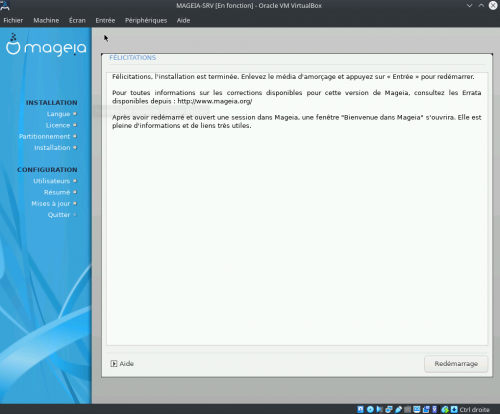Click the audio status icon
Image resolution: width=500 pixels, height=414 pixels.
[379, 409]
